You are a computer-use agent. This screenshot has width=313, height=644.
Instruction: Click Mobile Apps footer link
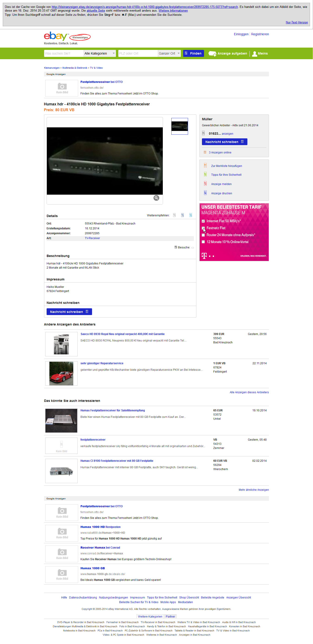[168, 602]
